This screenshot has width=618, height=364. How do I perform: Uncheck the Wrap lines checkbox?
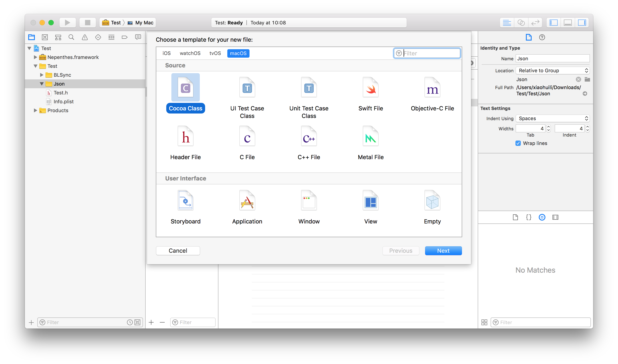point(518,143)
